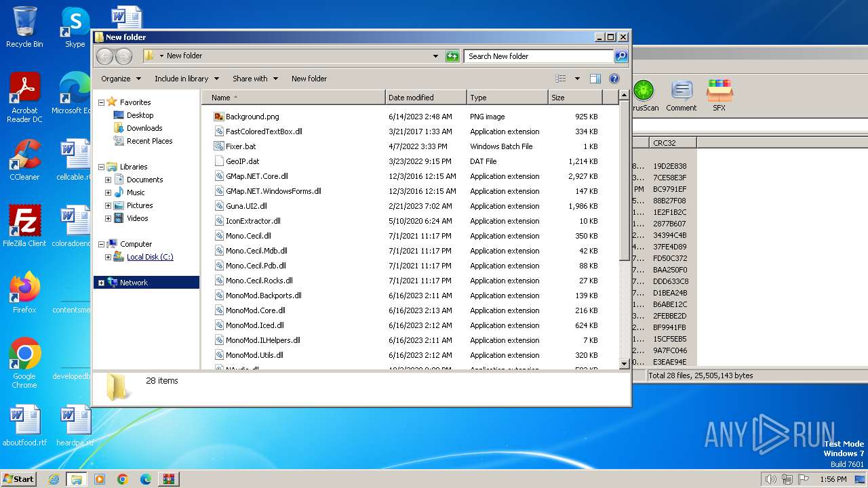Collapse the Computer tree group
This screenshot has height=488, width=868.
(101, 244)
